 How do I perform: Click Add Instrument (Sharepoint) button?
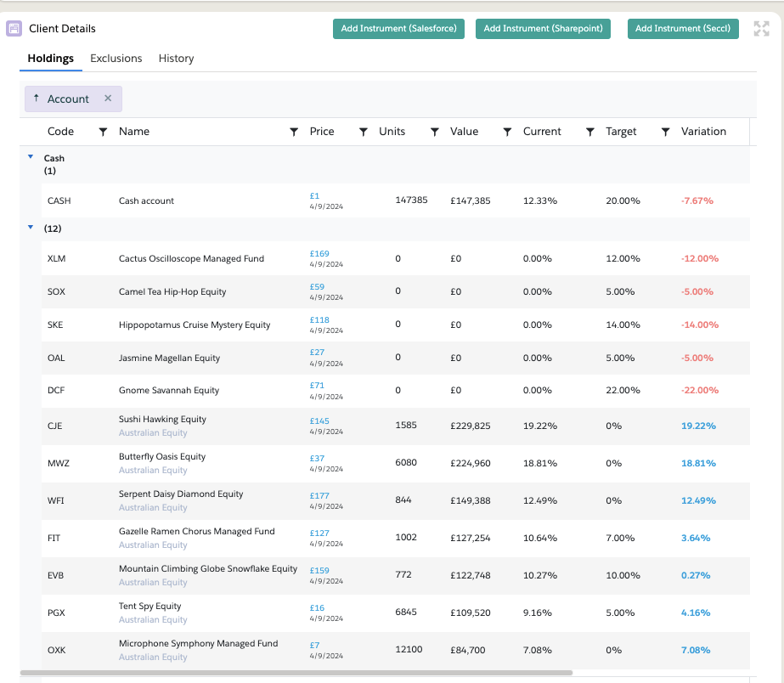543,29
